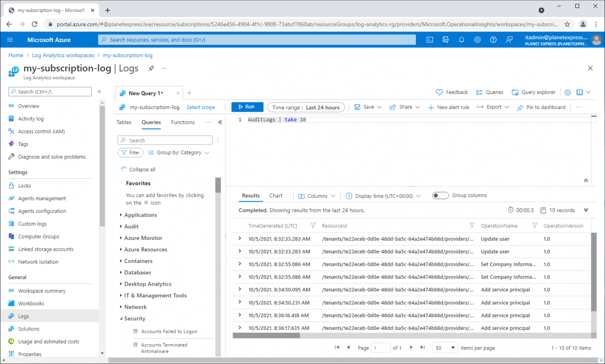Open portal settings gear in header
This screenshot has height=364, width=605.
point(477,40)
